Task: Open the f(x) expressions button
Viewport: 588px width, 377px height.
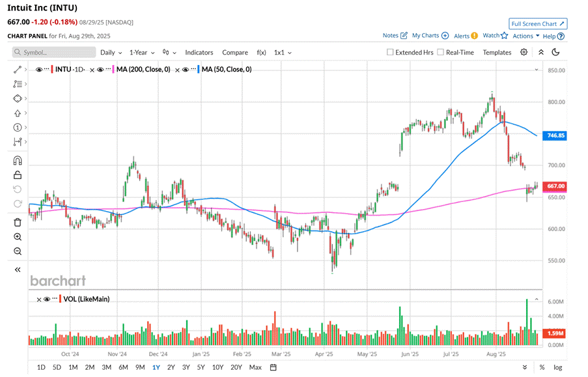Action: (261, 53)
